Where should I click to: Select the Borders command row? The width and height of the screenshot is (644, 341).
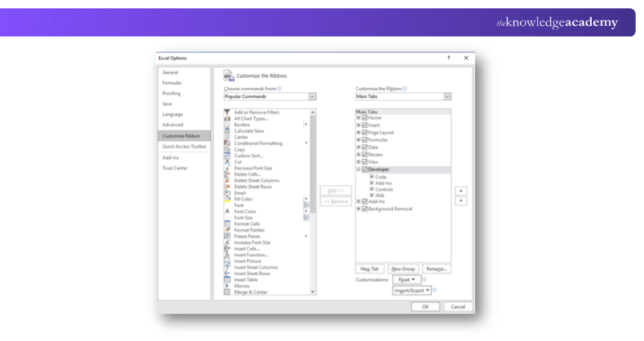coord(266,124)
